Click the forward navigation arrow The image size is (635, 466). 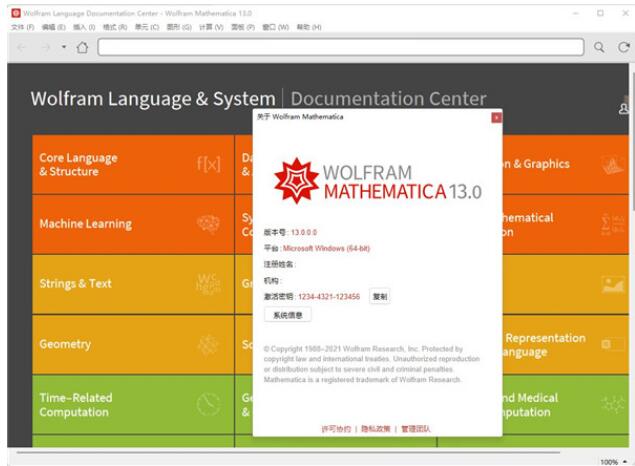pos(46,48)
